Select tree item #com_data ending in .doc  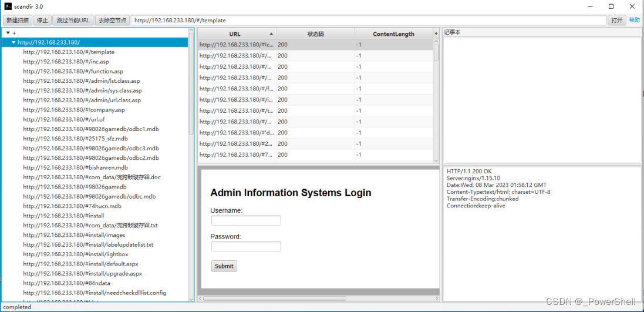pos(92,177)
